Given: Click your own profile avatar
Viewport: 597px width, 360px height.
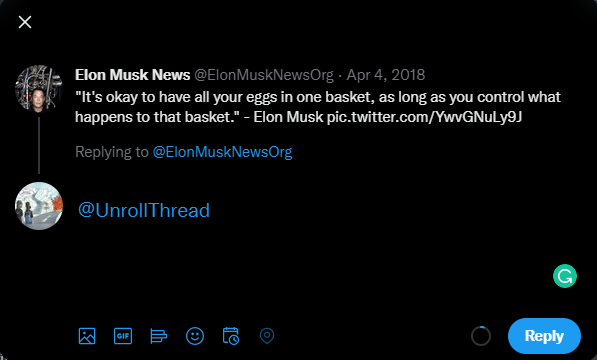Looking at the screenshot, I should 38,206.
